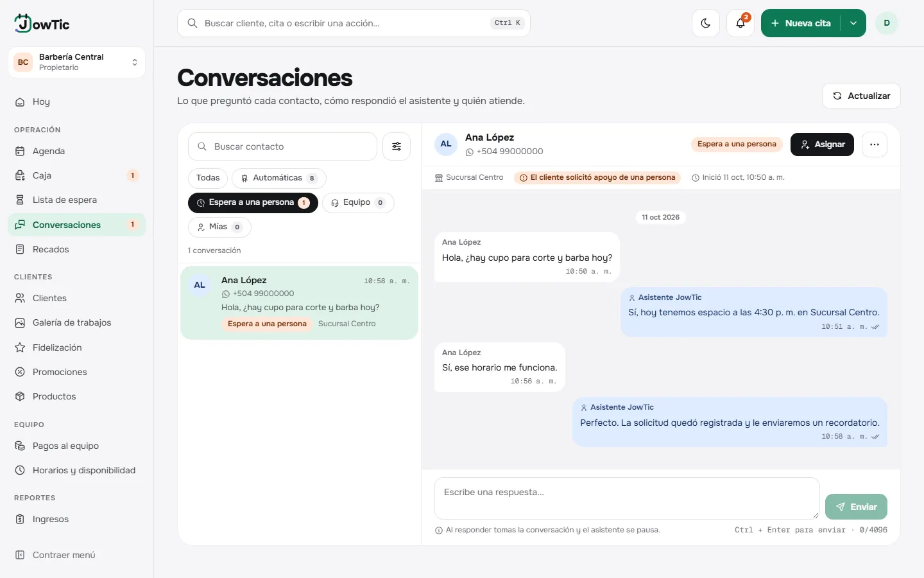The width and height of the screenshot is (924, 578).
Task: Open Galería de trabajos
Action: coord(76,322)
